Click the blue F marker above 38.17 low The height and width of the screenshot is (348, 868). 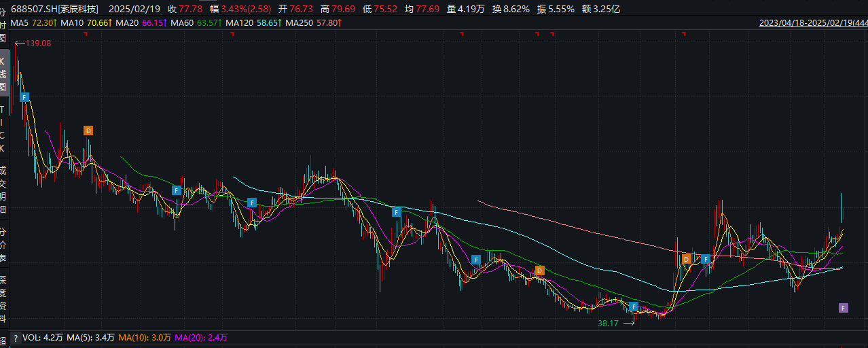[x=634, y=307]
